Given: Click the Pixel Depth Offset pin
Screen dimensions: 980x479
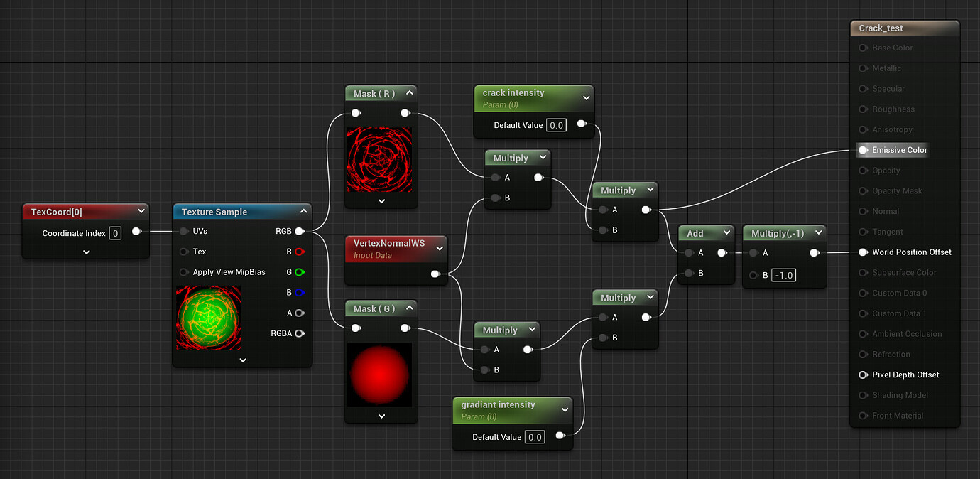Looking at the screenshot, I should click(x=862, y=375).
